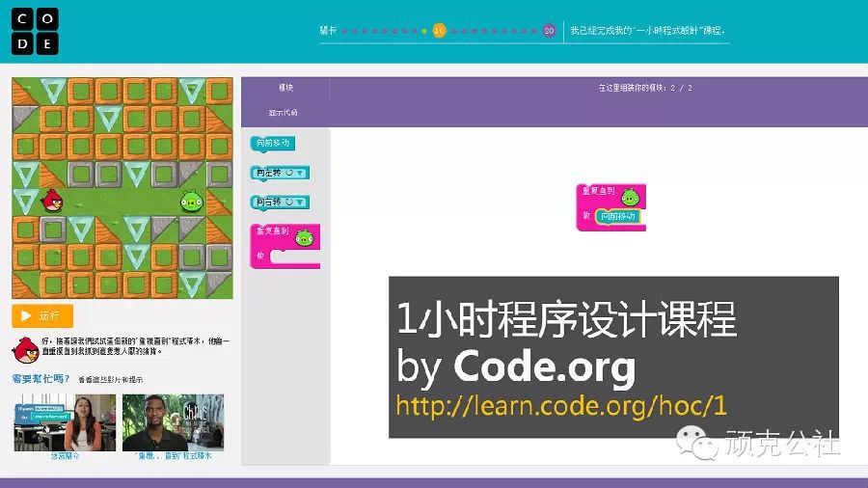Open the repeat-until block video caption link
The height and width of the screenshot is (488, 868).
[x=174, y=456]
